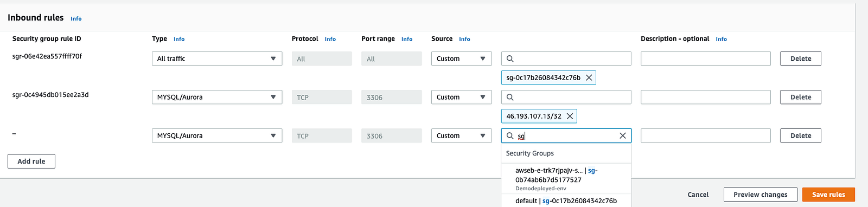Click Add rule button
This screenshot has width=868, height=207.
(31, 161)
